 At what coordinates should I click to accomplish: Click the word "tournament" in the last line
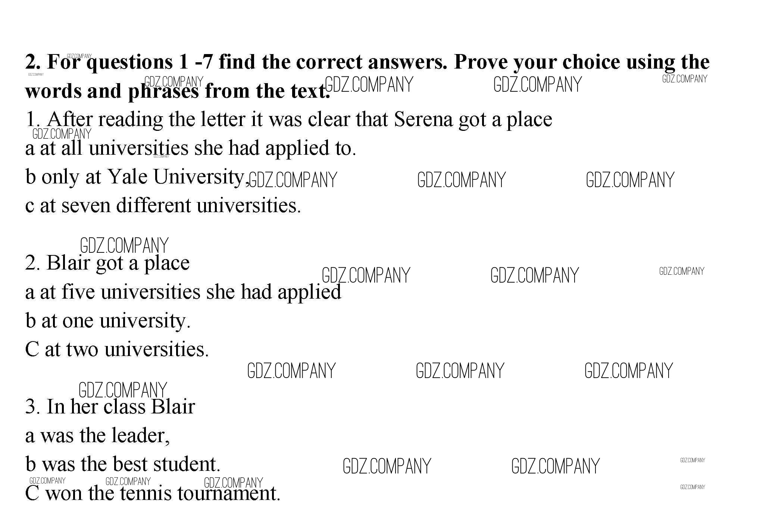(228, 493)
